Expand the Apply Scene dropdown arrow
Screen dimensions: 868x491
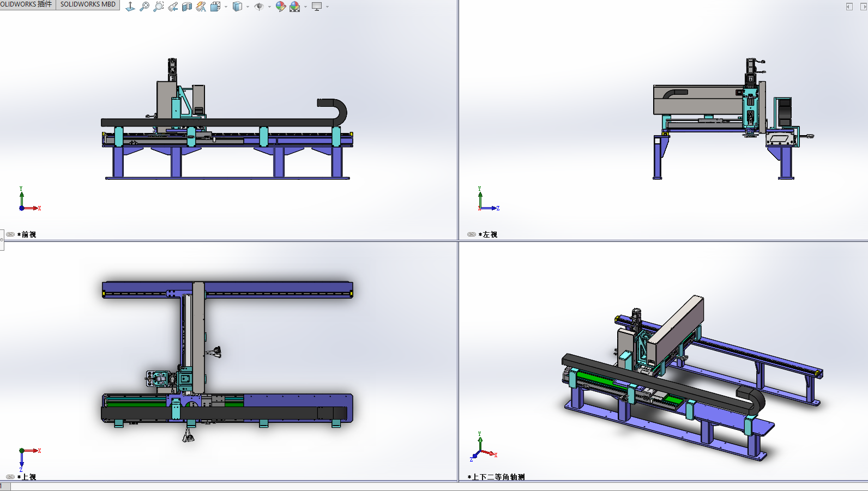click(x=305, y=7)
